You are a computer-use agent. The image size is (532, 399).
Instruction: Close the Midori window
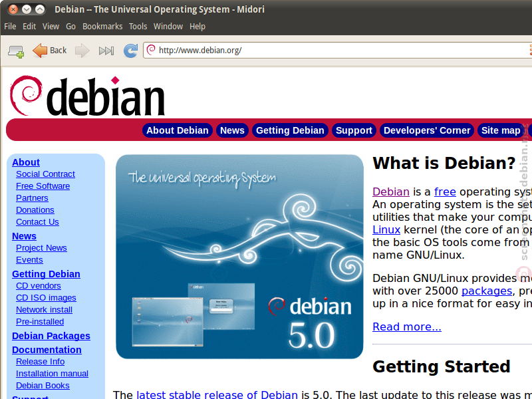click(13, 9)
